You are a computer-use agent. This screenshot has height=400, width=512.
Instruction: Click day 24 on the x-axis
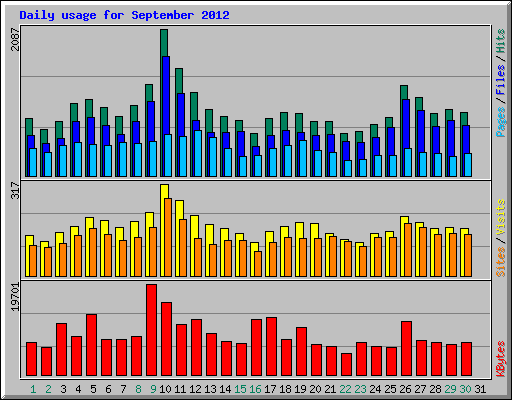point(375,389)
